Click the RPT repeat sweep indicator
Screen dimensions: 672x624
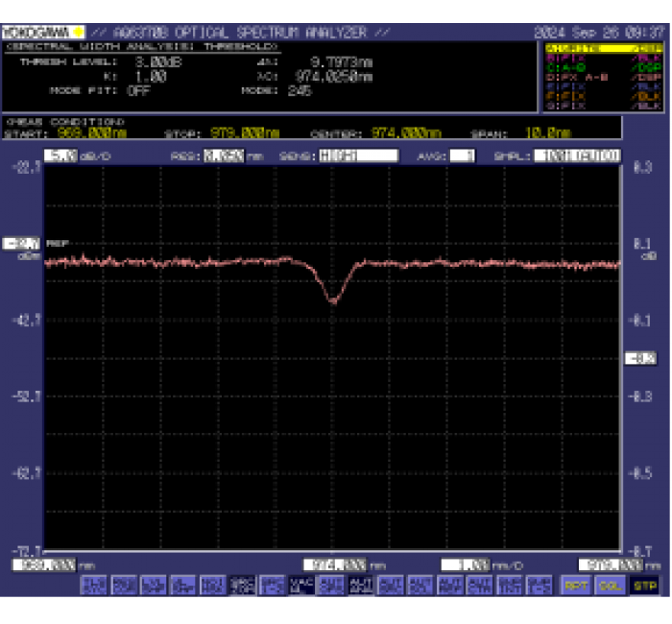[576, 585]
